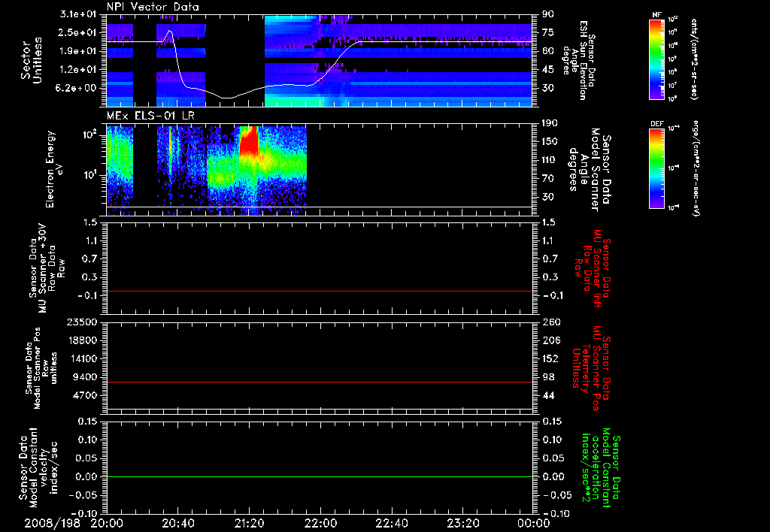Click the 00:00 time axis label
The width and height of the screenshot is (770, 532).
click(534, 523)
